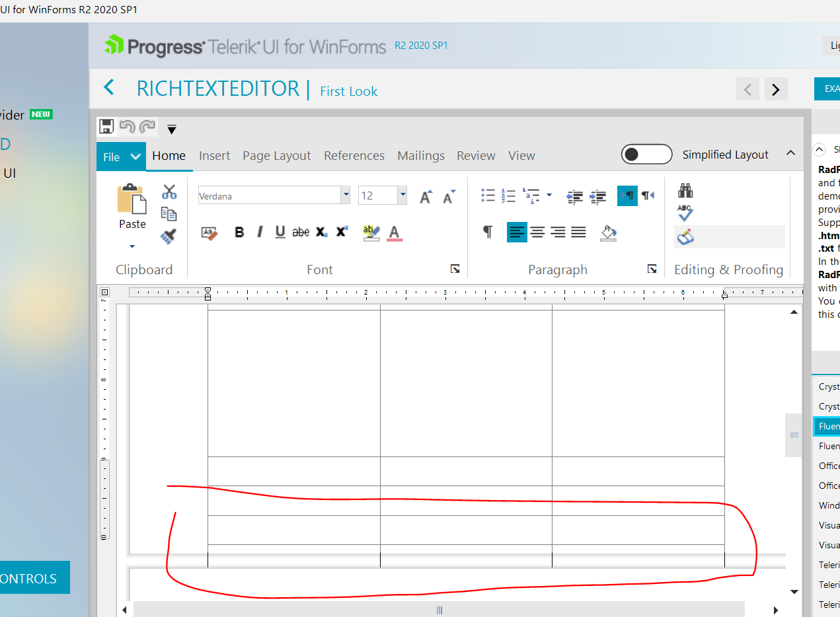Click the horizontal scrollbar left arrow

(124, 610)
